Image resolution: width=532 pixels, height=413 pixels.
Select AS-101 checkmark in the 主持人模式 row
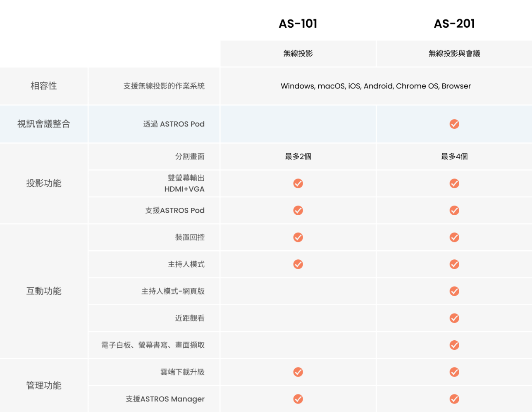[298, 264]
